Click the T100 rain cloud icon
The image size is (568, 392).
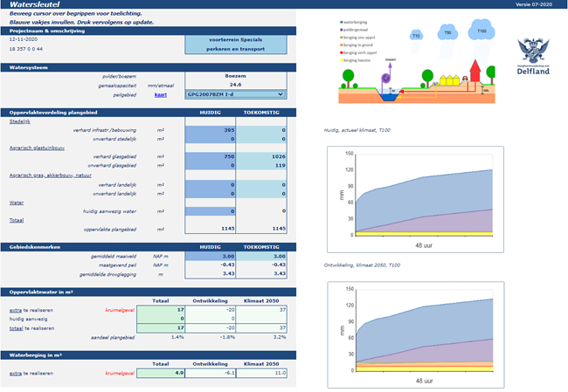point(480,31)
